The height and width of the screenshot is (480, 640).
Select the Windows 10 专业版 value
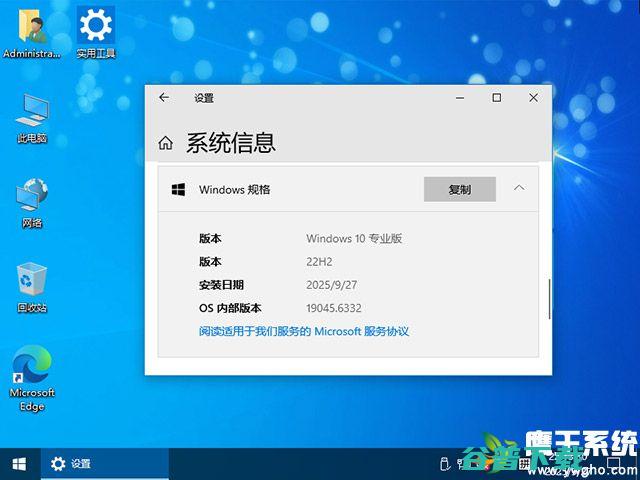[x=354, y=238]
